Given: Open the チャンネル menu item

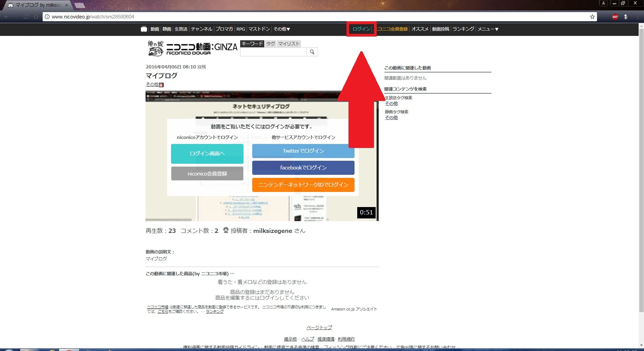Looking at the screenshot, I should point(202,29).
